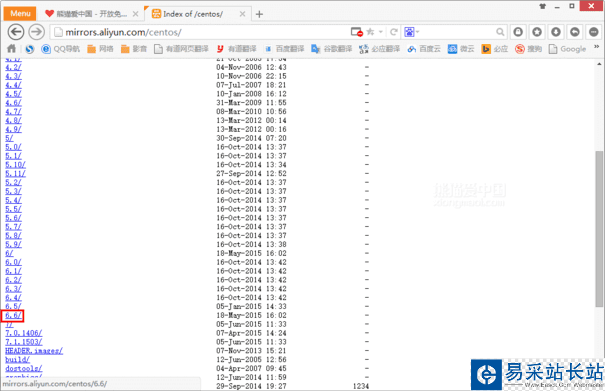Open the 6.4/ directory link
This screenshot has height=391, width=605.
(x=14, y=298)
